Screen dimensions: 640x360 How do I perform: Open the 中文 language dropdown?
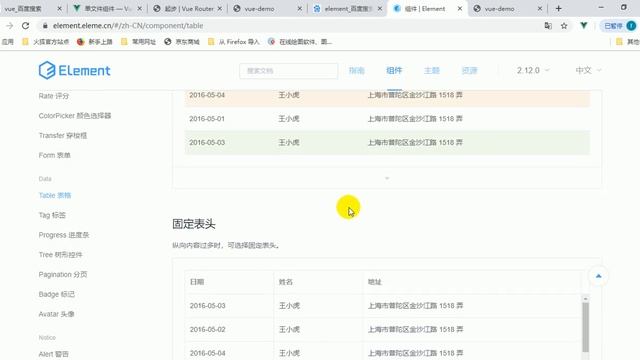click(588, 71)
